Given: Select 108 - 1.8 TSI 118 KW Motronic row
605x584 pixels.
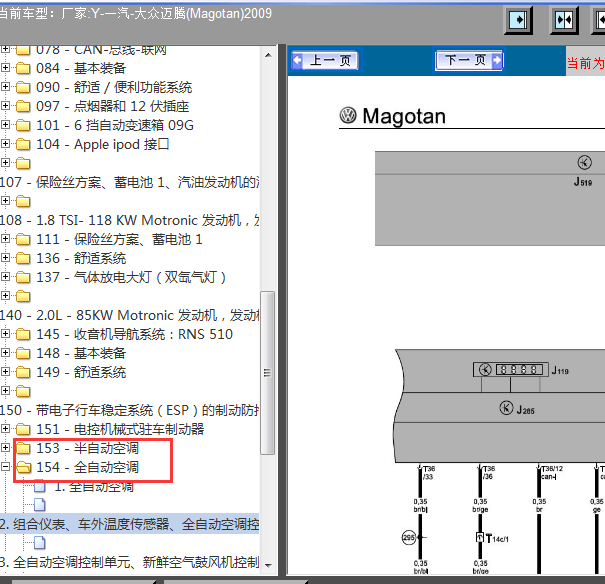Looking at the screenshot, I should coord(130,220).
